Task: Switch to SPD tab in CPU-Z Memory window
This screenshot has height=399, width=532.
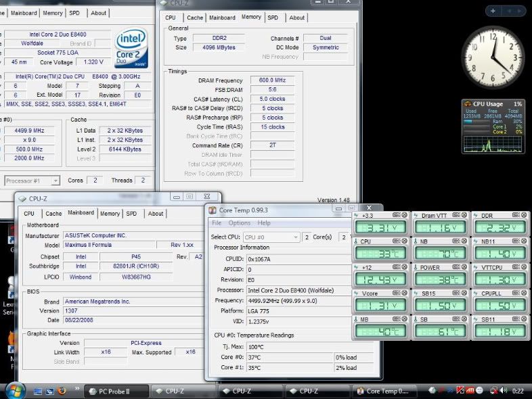Action: point(273,18)
